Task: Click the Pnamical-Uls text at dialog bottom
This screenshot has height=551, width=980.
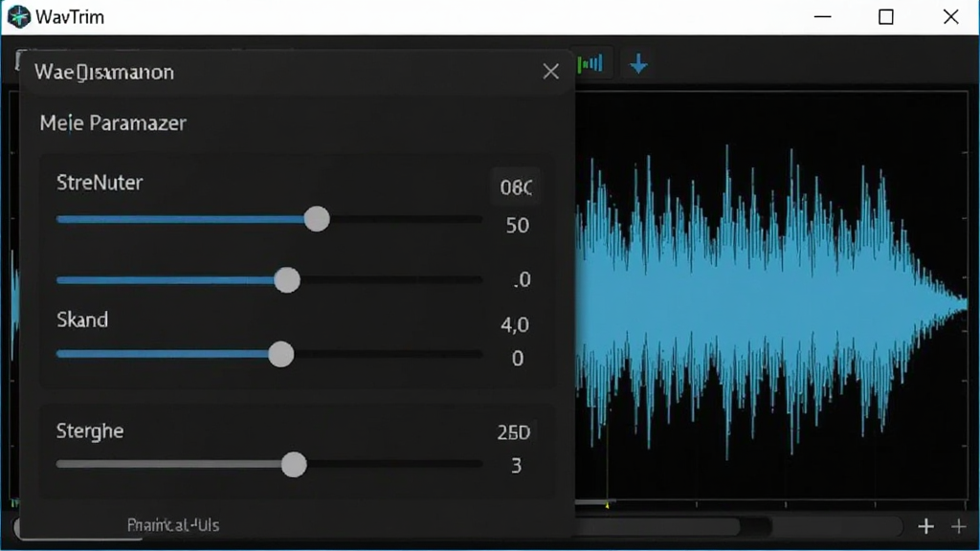Action: [173, 525]
